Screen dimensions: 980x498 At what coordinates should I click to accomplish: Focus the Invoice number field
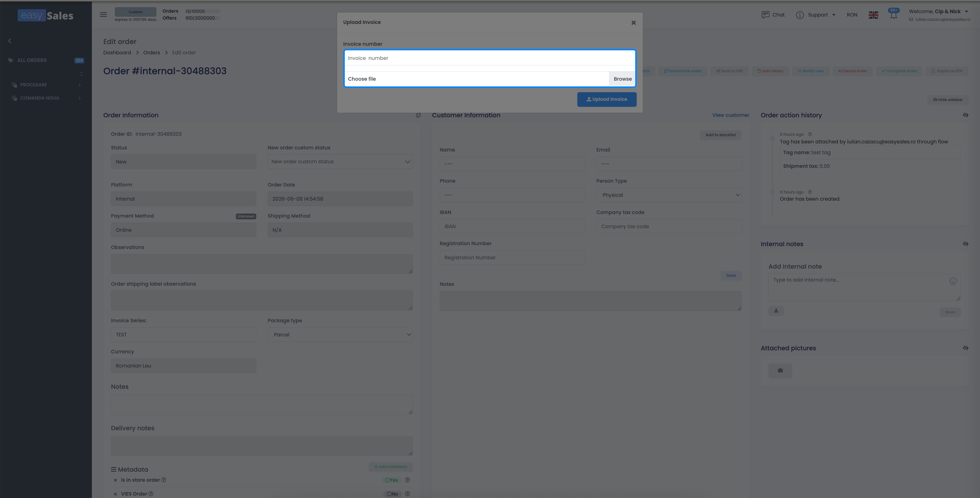[490, 58]
